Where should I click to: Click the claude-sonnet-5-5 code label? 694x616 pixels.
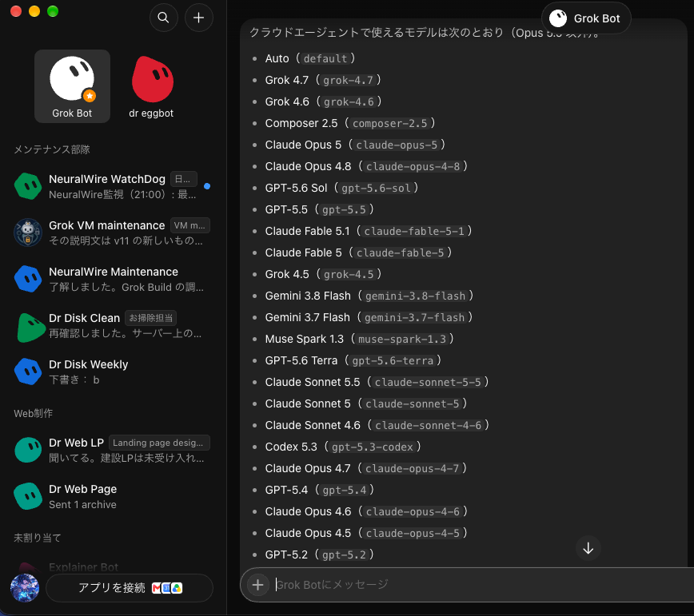click(x=428, y=383)
